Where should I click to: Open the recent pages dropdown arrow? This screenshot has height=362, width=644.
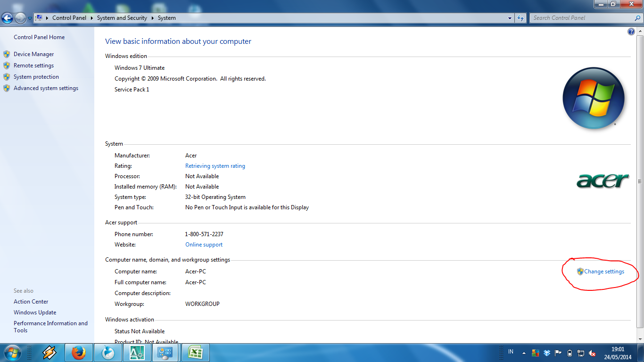pyautogui.click(x=30, y=18)
